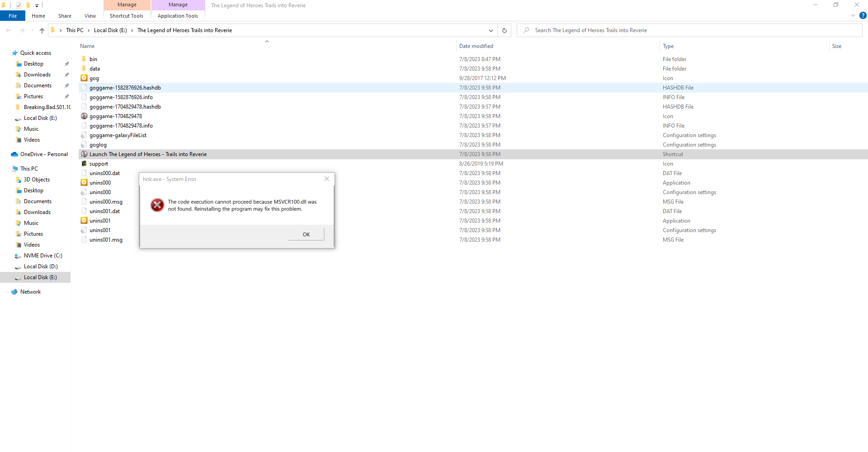Click the search box for this folder
The height and width of the screenshot is (452, 868).
pos(689,30)
